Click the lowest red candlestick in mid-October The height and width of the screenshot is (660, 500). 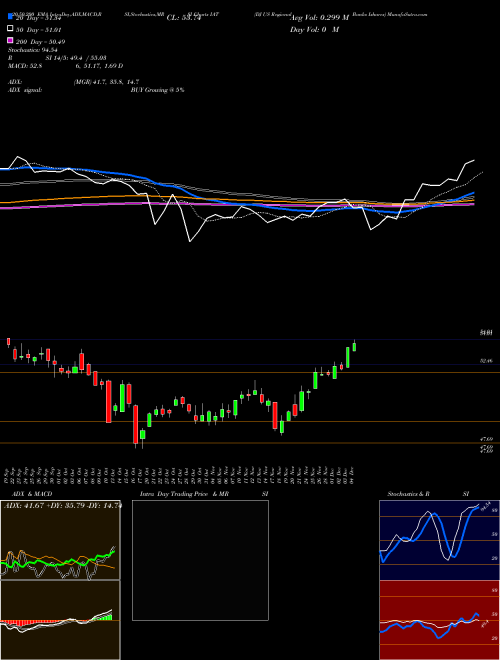coord(136,425)
